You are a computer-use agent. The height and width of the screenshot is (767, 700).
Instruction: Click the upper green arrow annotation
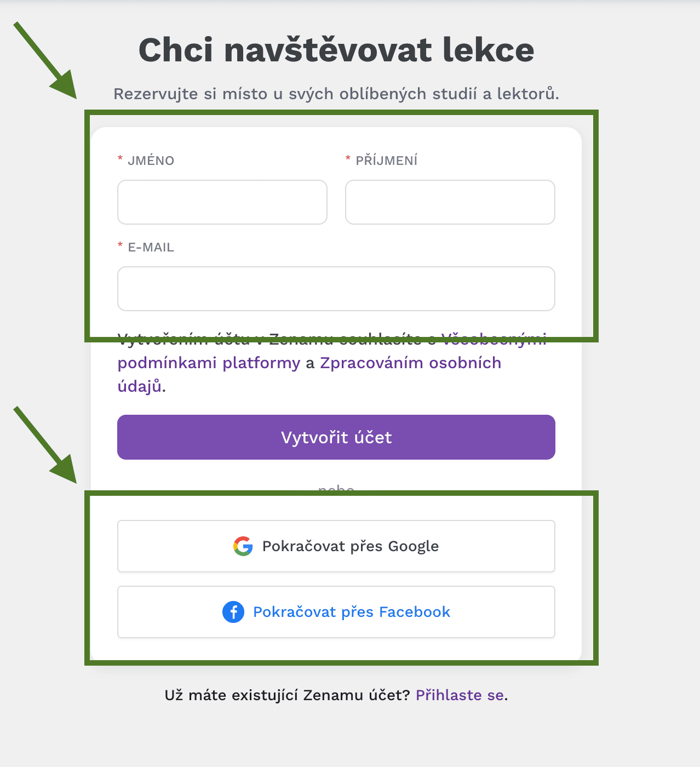point(46,61)
